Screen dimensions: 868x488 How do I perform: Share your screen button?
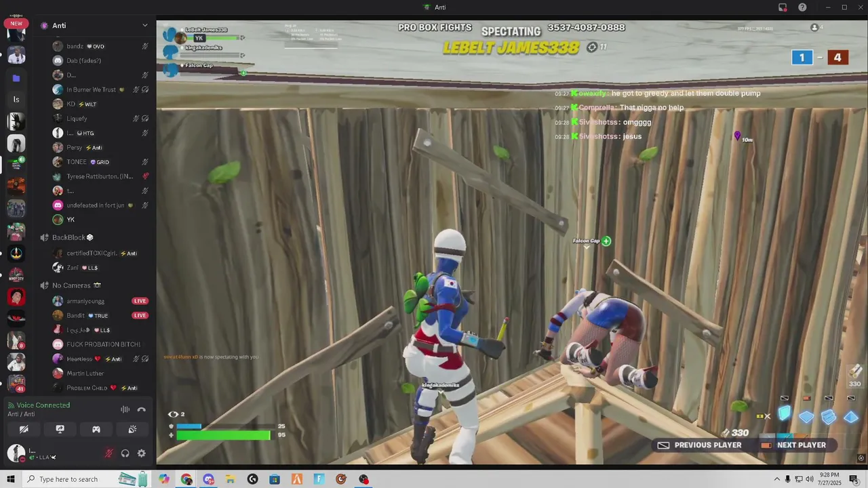[x=60, y=429]
